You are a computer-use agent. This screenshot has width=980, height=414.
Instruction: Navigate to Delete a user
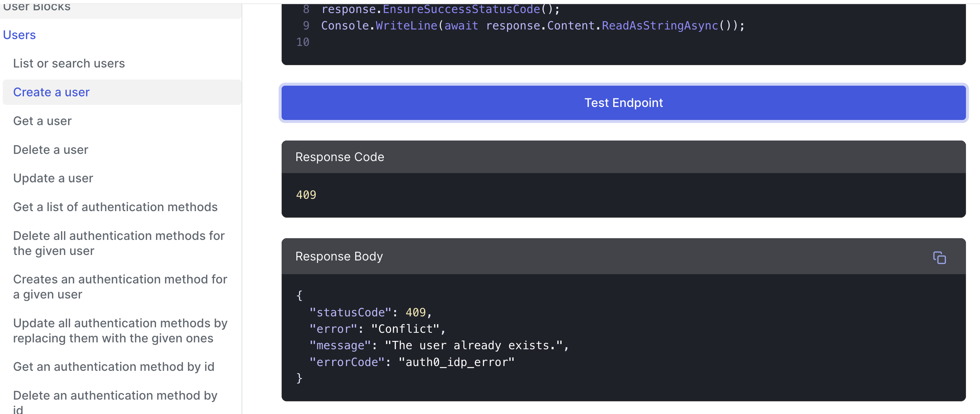51,150
